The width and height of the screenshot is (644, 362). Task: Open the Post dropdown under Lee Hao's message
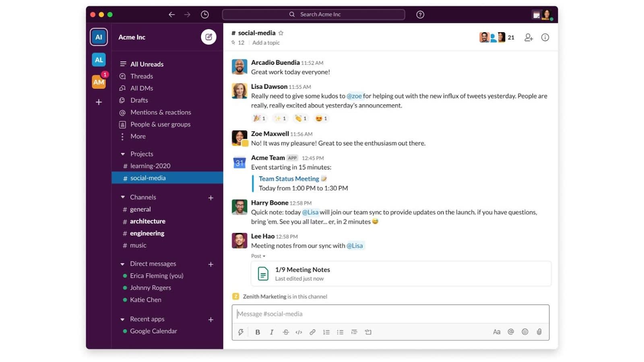pyautogui.click(x=258, y=256)
